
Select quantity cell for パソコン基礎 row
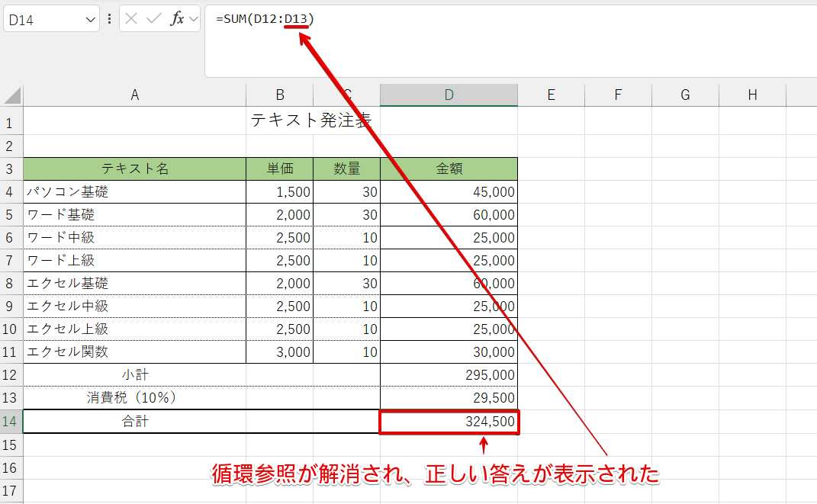(x=347, y=192)
